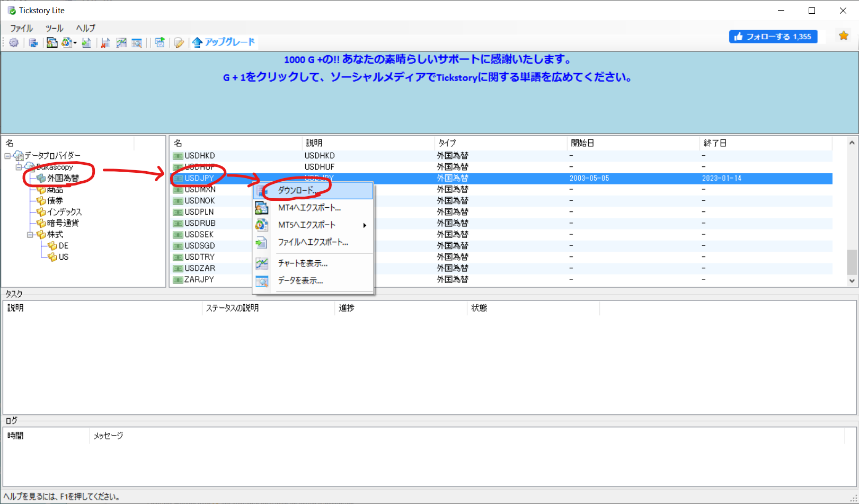Click the 説明 header in the symbol list

[x=368, y=143]
